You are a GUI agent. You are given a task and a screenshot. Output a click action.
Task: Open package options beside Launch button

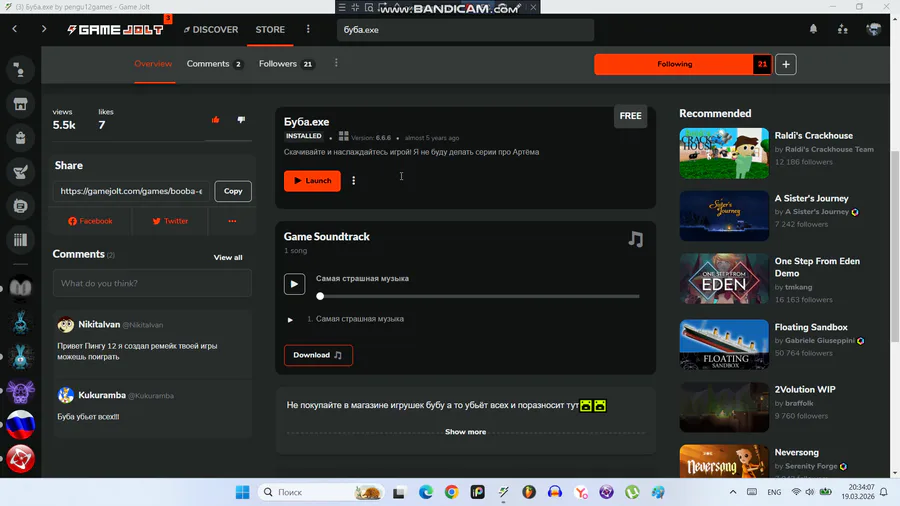click(x=354, y=181)
